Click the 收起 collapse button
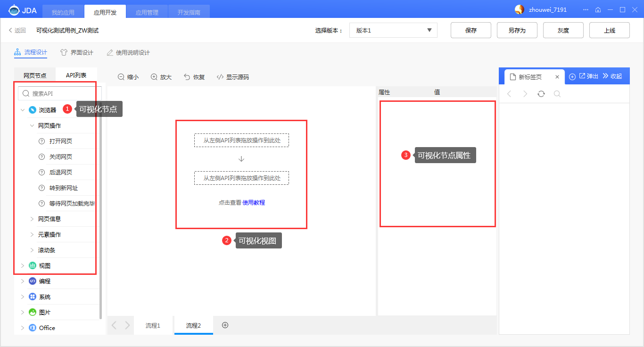This screenshot has width=644, height=347. coord(613,76)
